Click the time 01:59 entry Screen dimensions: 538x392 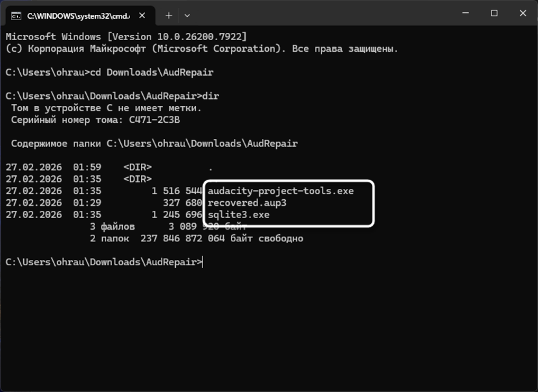click(87, 168)
